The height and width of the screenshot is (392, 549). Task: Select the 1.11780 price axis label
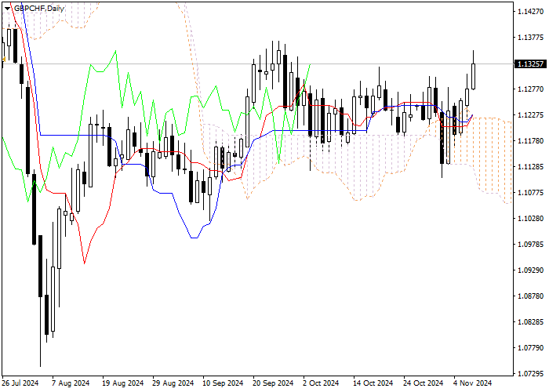pyautogui.click(x=530, y=140)
